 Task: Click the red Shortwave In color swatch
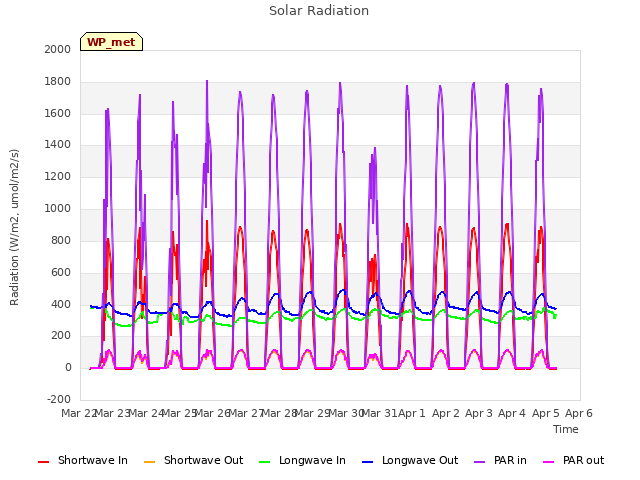(x=43, y=462)
